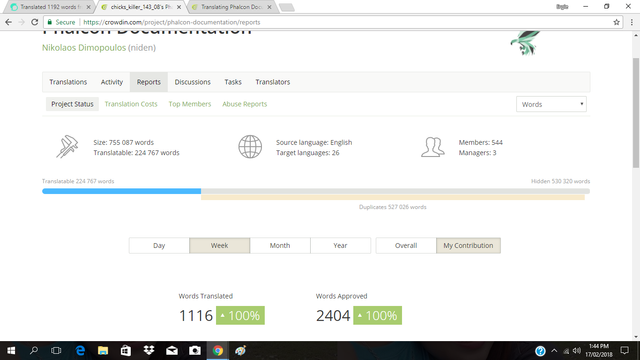The width and height of the screenshot is (640, 360).
Task: Bookmark the page with the star icon
Action: [616, 22]
